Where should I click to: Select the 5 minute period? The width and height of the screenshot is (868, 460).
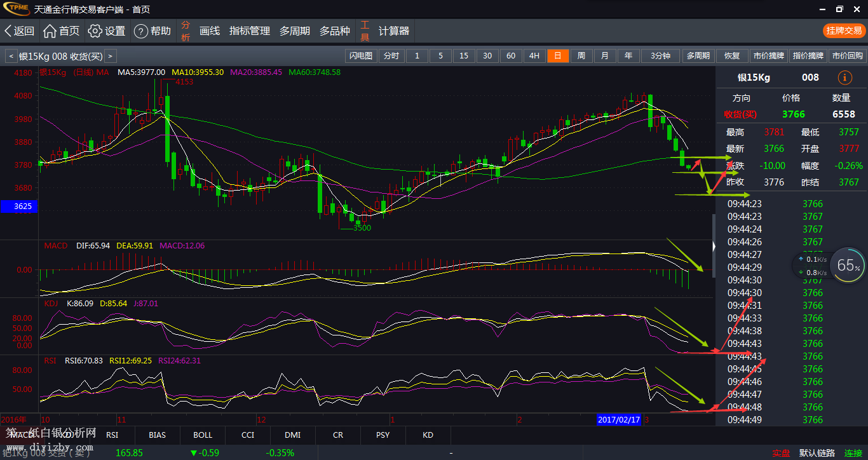tap(440, 56)
